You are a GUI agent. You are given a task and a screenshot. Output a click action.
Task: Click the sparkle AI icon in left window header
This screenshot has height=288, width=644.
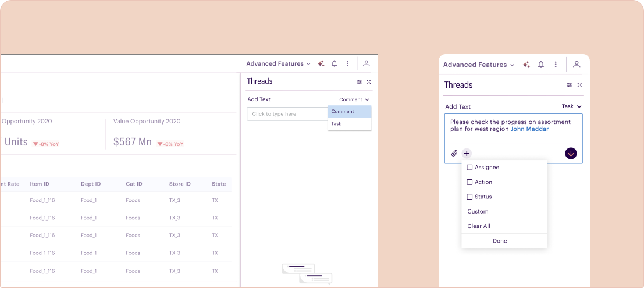(x=321, y=63)
